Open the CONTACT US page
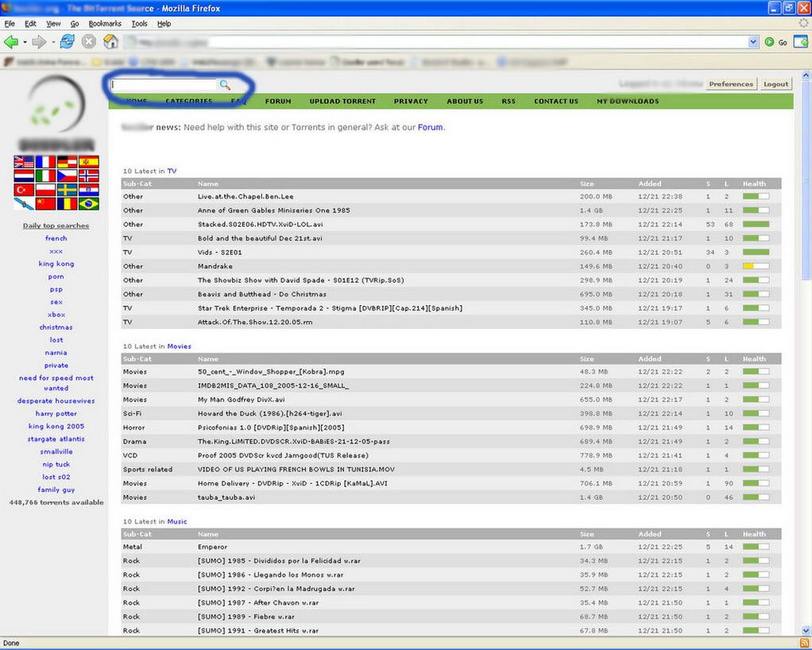The height and width of the screenshot is (650, 812). [x=556, y=102]
